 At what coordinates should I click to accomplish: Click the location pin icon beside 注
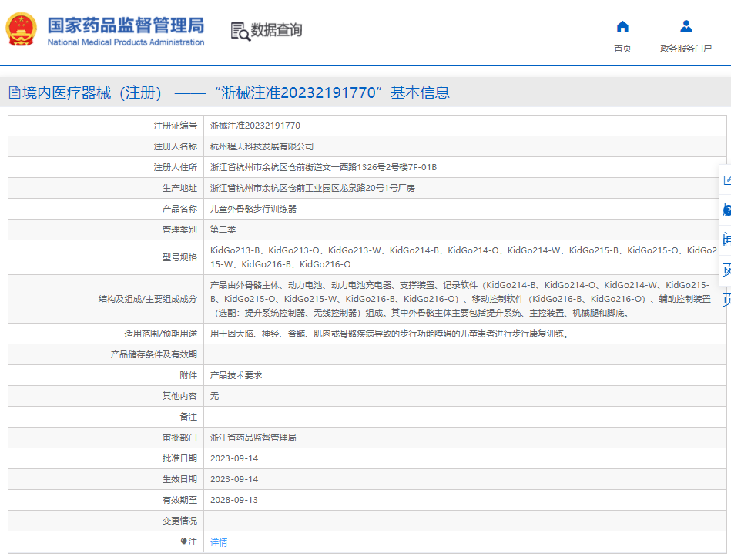coord(183,542)
